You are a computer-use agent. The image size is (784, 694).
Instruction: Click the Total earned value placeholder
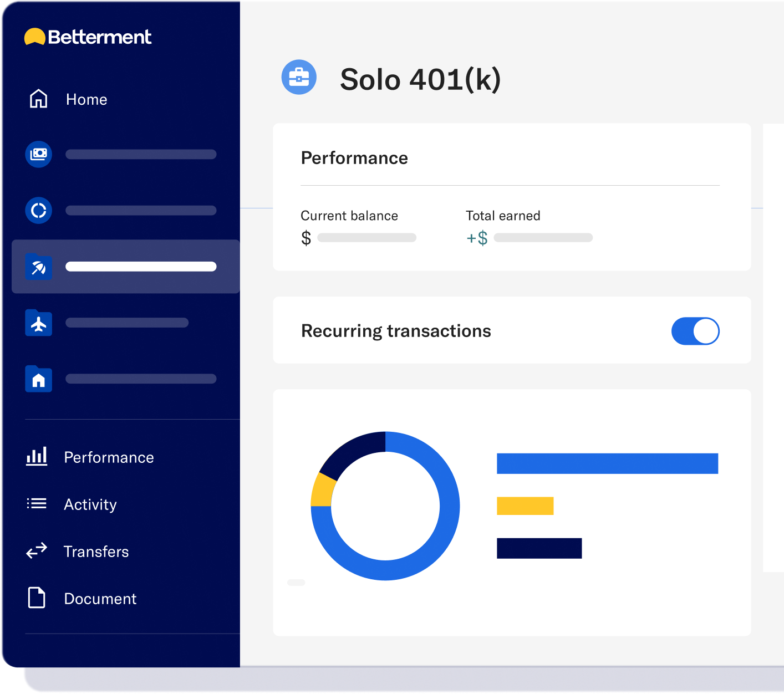tap(543, 237)
